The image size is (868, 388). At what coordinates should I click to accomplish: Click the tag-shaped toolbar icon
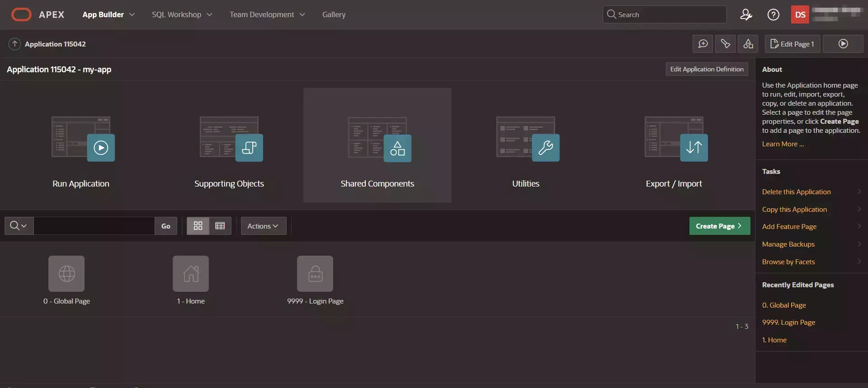point(725,44)
